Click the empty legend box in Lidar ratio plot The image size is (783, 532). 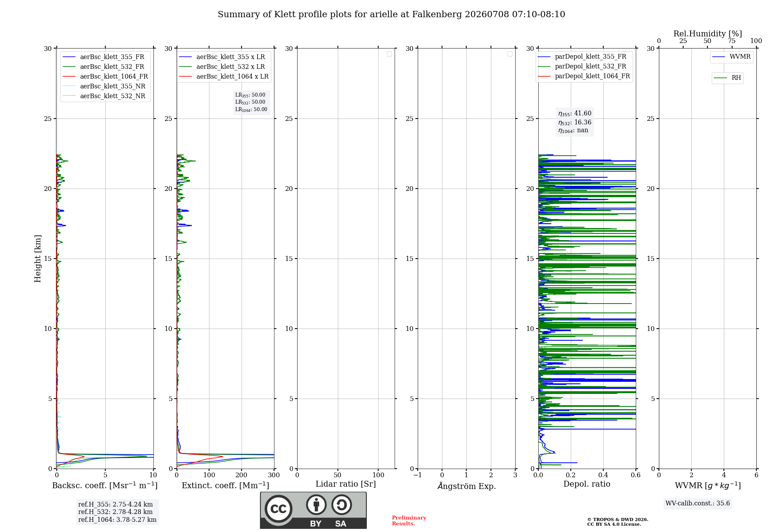pyautogui.click(x=389, y=54)
